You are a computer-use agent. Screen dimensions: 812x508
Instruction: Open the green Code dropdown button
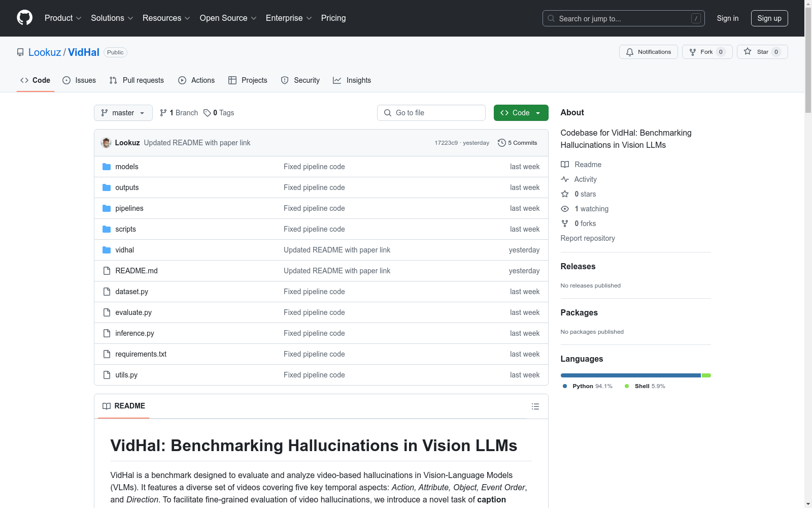(x=521, y=113)
